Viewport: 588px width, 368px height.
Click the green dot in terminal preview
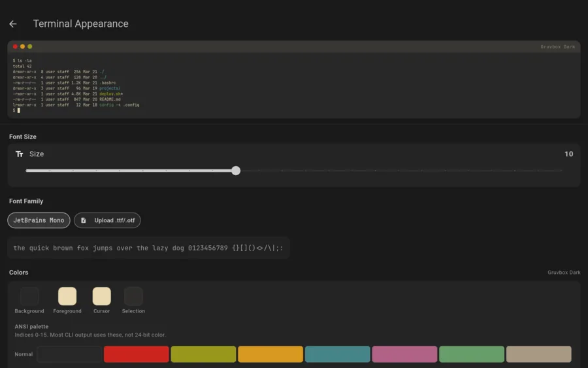coord(30,46)
